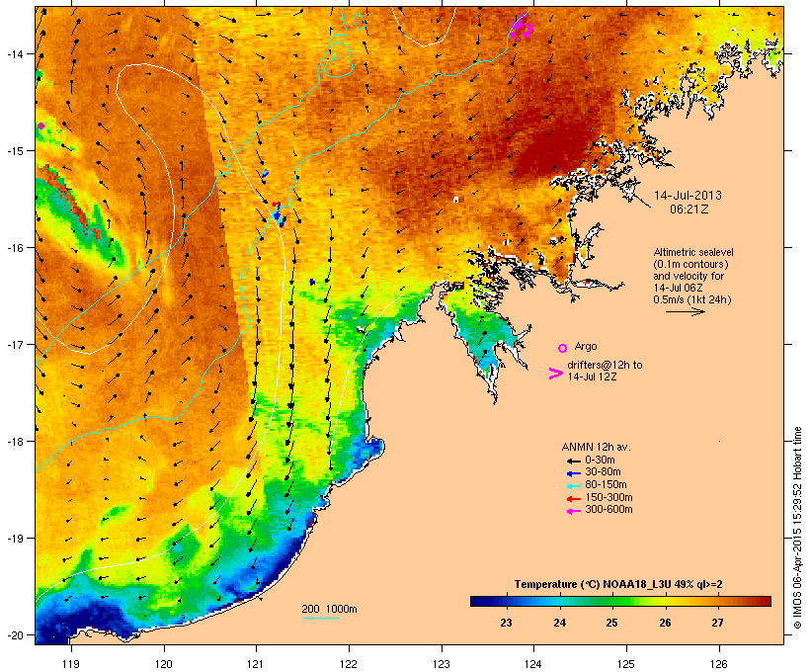810x672 pixels.
Task: Click the latitude axis label -18
Action: pyautogui.click(x=15, y=442)
